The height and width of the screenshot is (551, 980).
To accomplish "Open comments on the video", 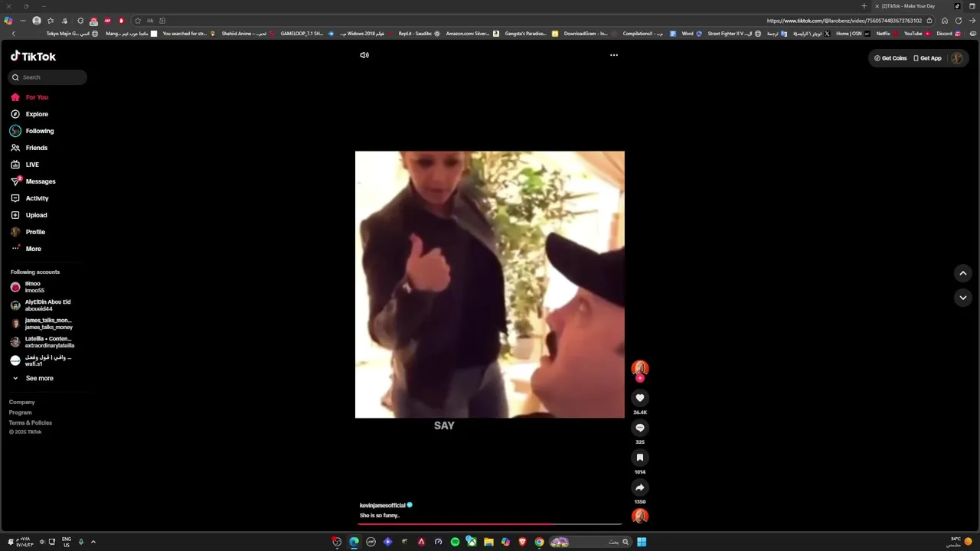I will pyautogui.click(x=640, y=428).
